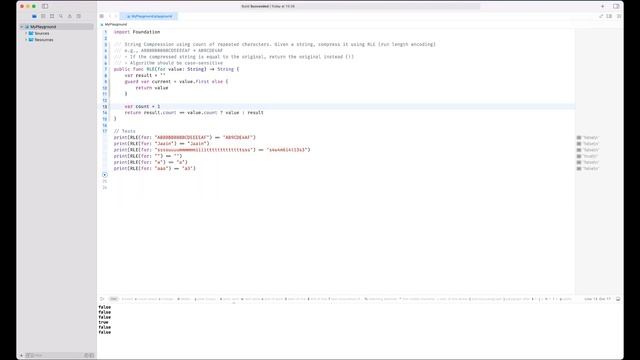Open the project navigator folder icon
The image size is (640, 360).
coord(34,16)
